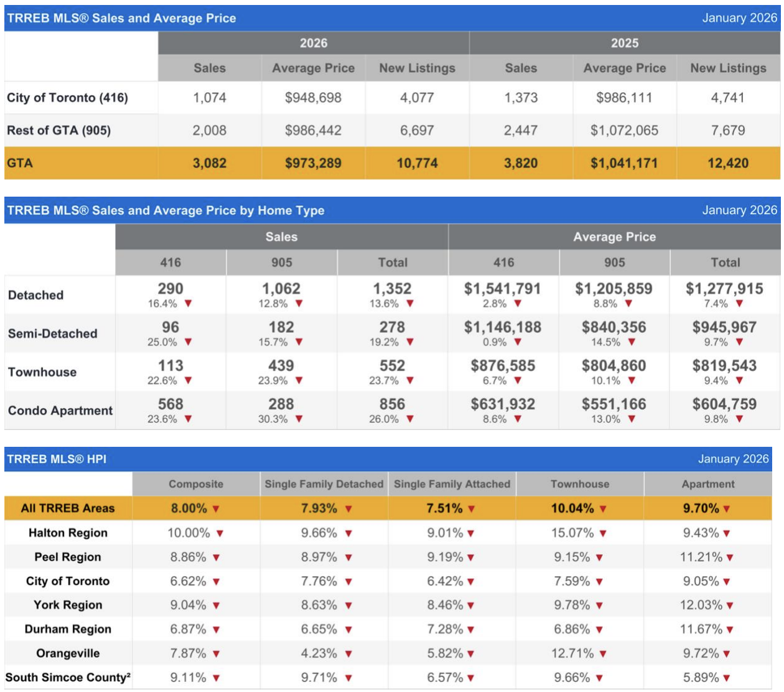Open the Rest of GTA (905) row label
The height and width of the screenshot is (692, 784).
coord(58,131)
